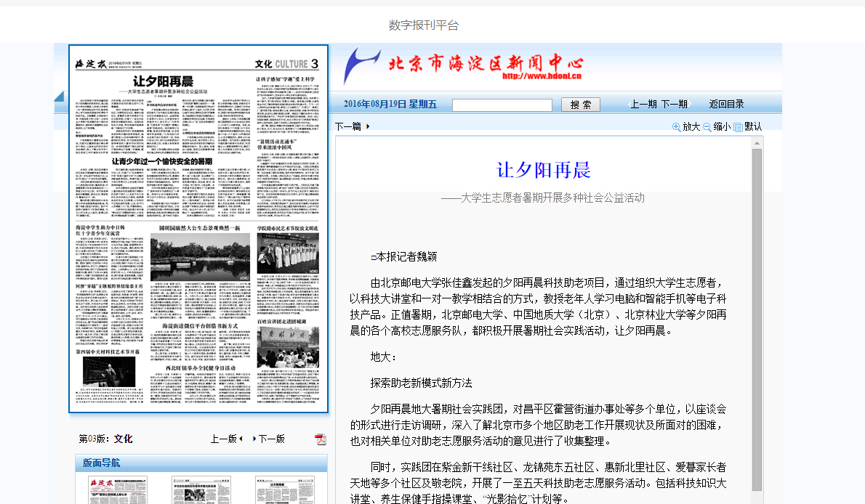Download the page PDF via red icon
Image resolution: width=865 pixels, height=504 pixels.
321,439
